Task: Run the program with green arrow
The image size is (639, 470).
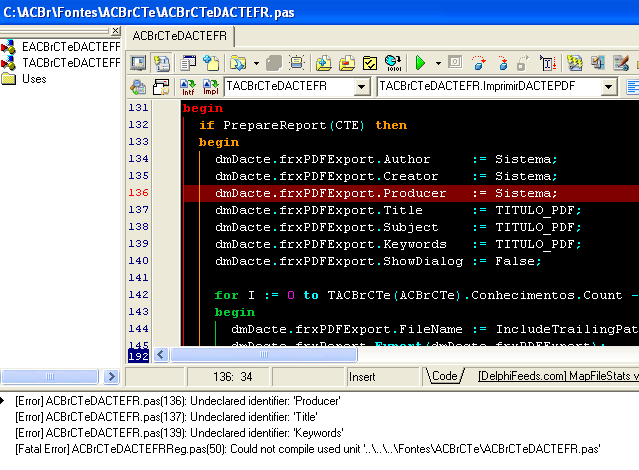Action: coord(420,63)
